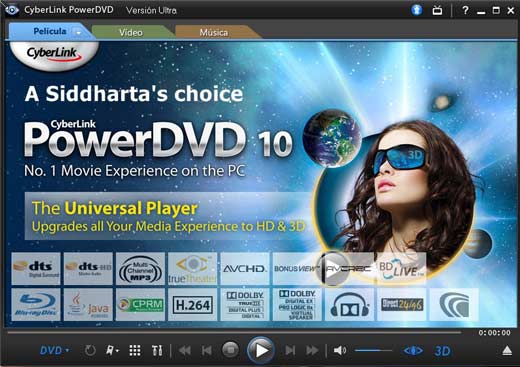The width and height of the screenshot is (520, 367).
Task: Click the Dolby TrueHD Digital Plus badge
Action: [245, 305]
